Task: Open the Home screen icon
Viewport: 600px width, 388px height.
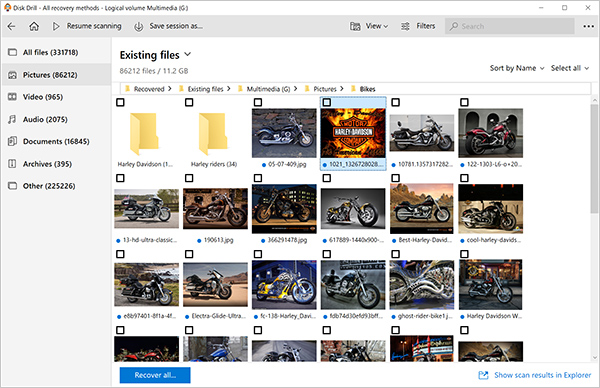Action: [34, 26]
